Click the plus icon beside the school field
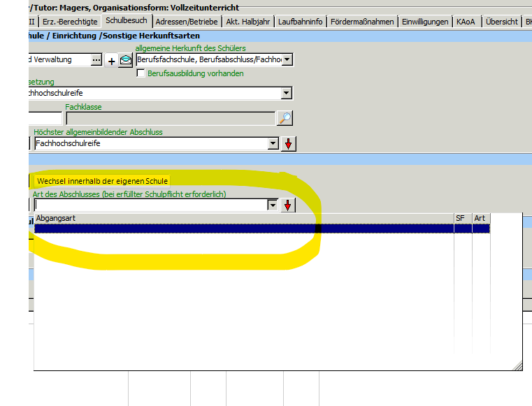532x406 pixels. pos(112,61)
